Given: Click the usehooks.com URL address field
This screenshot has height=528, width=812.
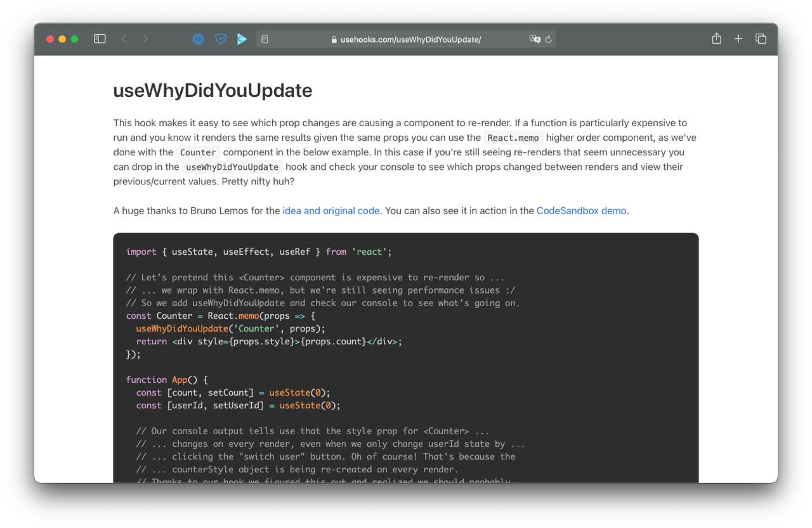Looking at the screenshot, I should [406, 39].
